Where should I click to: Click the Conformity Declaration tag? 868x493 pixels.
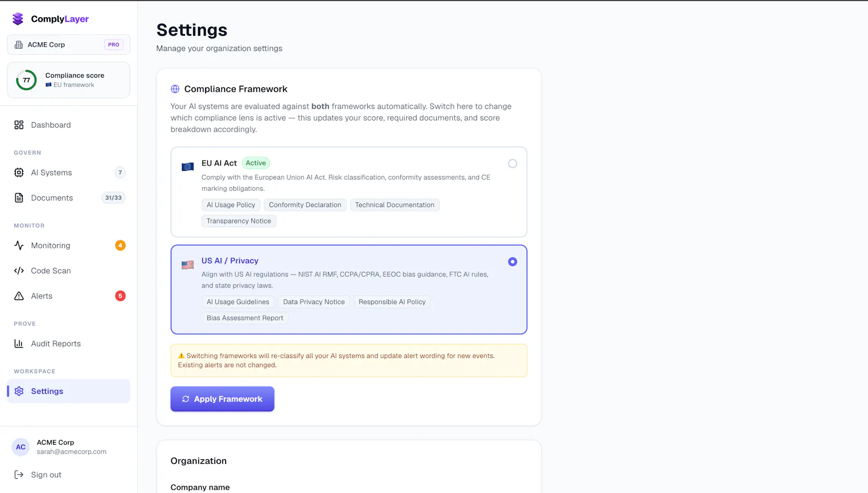305,205
